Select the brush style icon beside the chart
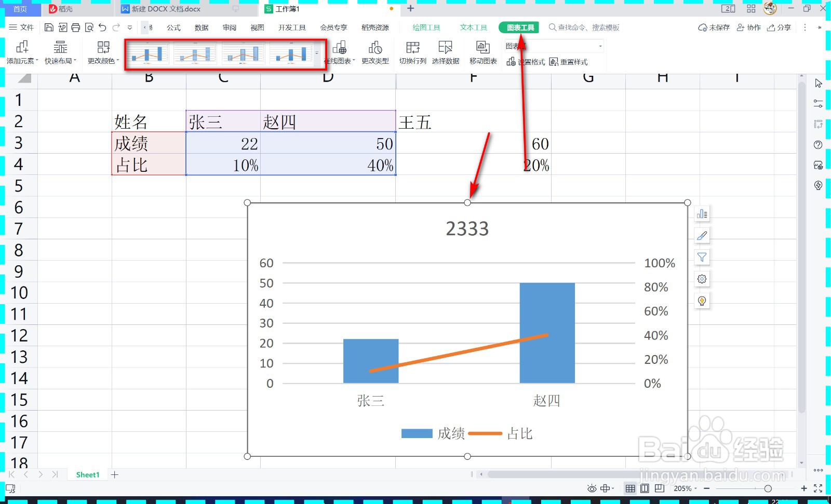 pyautogui.click(x=702, y=235)
